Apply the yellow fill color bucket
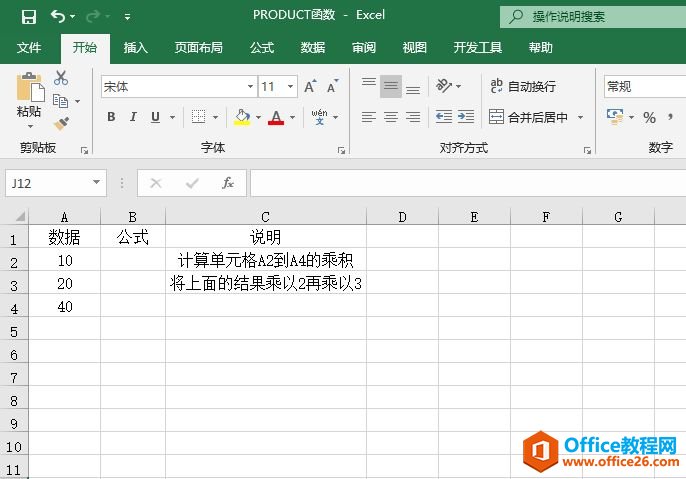Image resolution: width=686 pixels, height=479 pixels. (242, 117)
